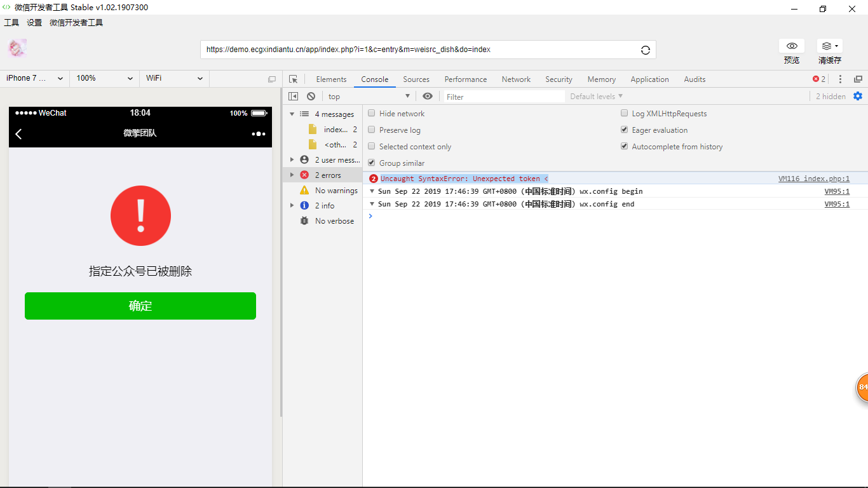Click the console Filter input field

(x=504, y=97)
